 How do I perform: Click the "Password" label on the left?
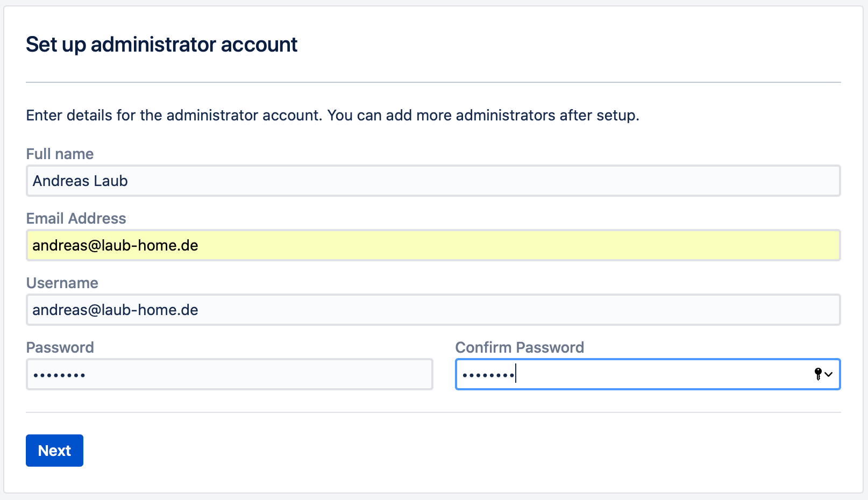tap(60, 348)
